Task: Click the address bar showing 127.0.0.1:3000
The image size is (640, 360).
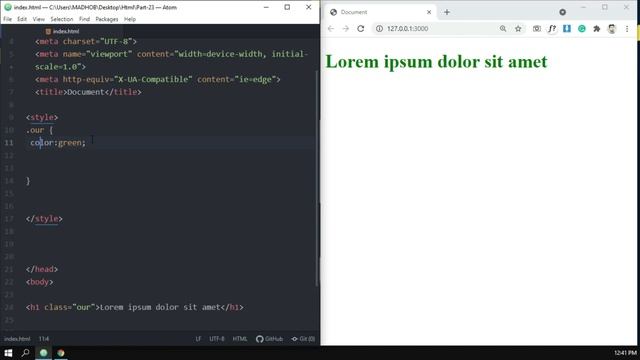Action: (441, 29)
